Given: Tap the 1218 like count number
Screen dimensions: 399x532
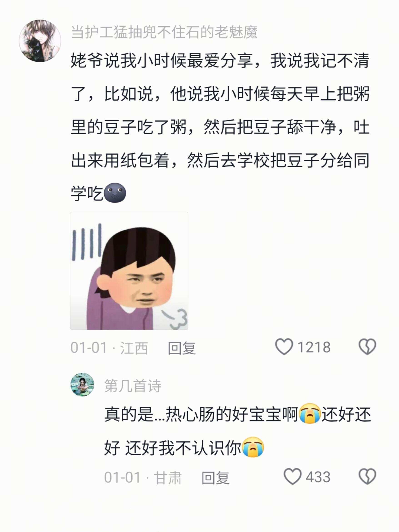Looking at the screenshot, I should [314, 348].
